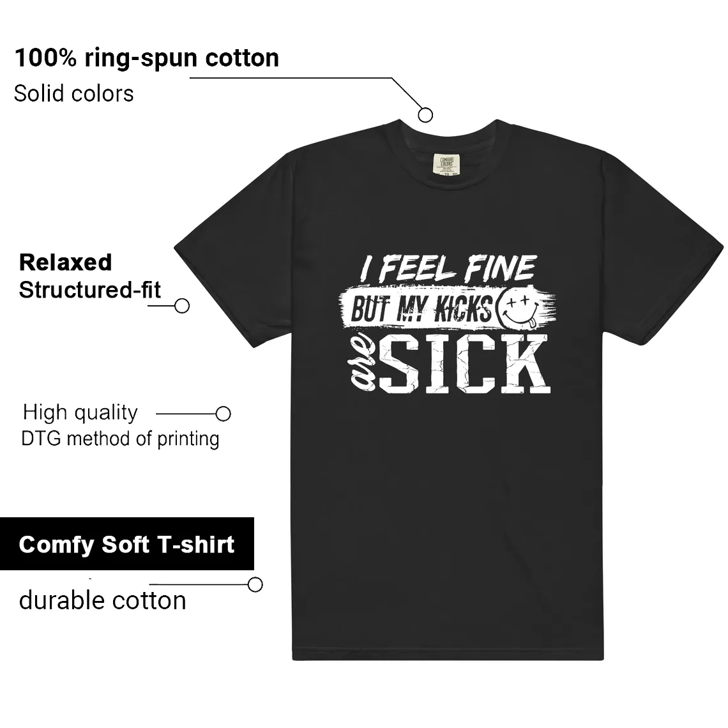
Task: Click the large SICK lettering on the shirt
Action: pos(466,365)
